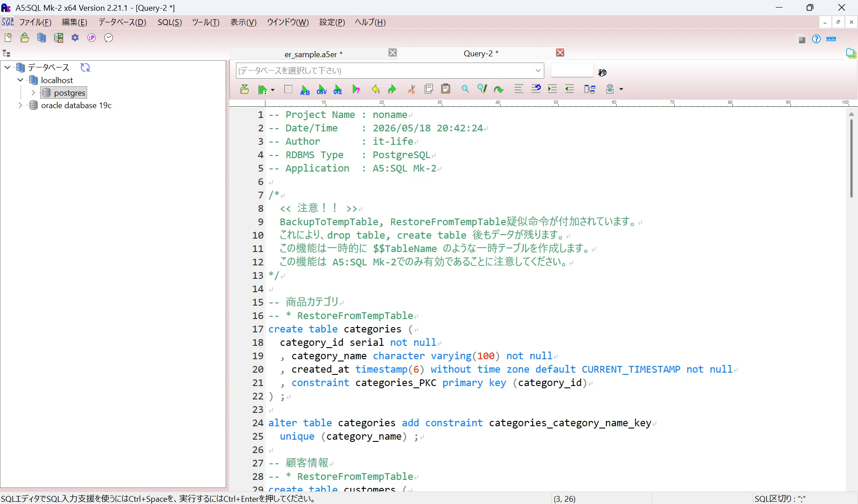Cut the selection with the scissors icon
This screenshot has width=858, height=504.
click(x=412, y=89)
